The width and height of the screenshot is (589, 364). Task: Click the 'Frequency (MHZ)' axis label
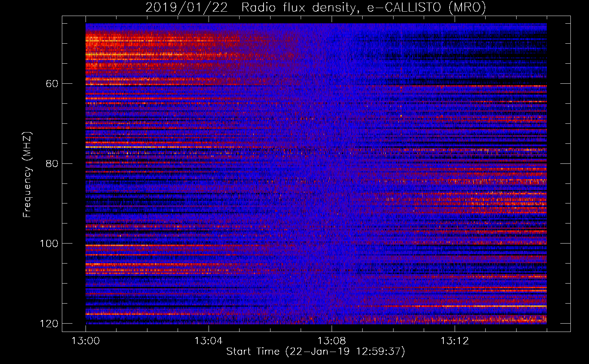point(27,175)
